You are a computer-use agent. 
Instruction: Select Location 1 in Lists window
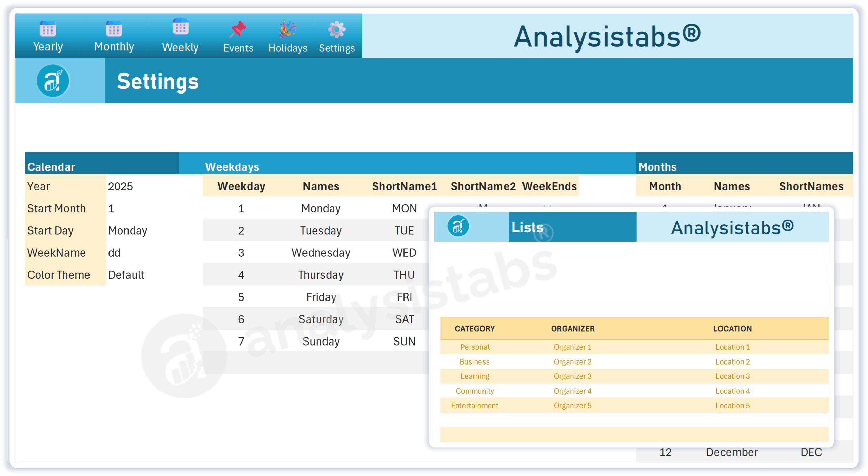732,347
